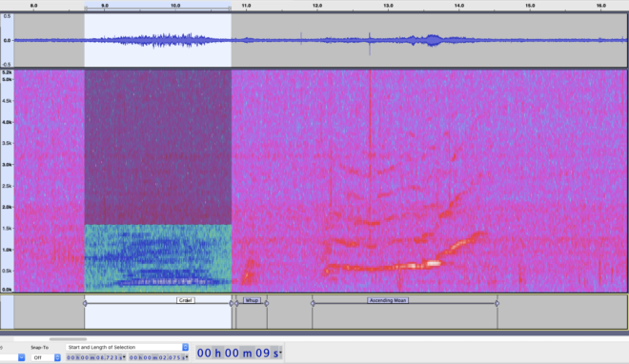Open the project rate dropdown arrow
This screenshot has height=364, width=629.
[22, 357]
